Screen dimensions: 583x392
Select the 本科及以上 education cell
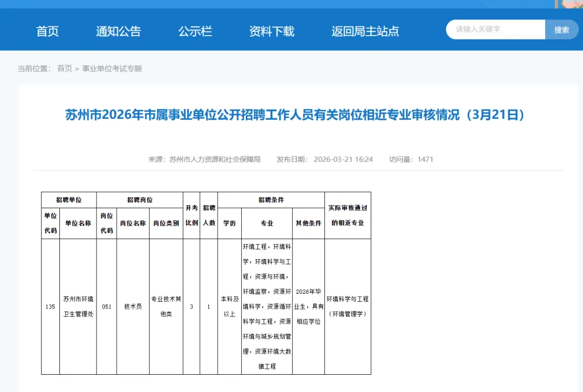[229, 307]
